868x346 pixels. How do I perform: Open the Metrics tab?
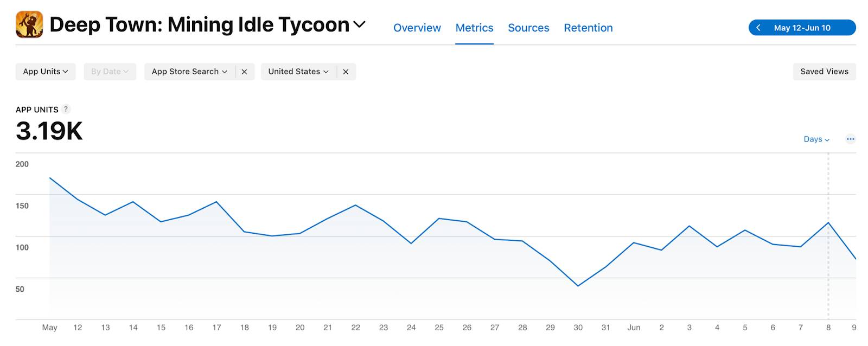click(x=474, y=28)
